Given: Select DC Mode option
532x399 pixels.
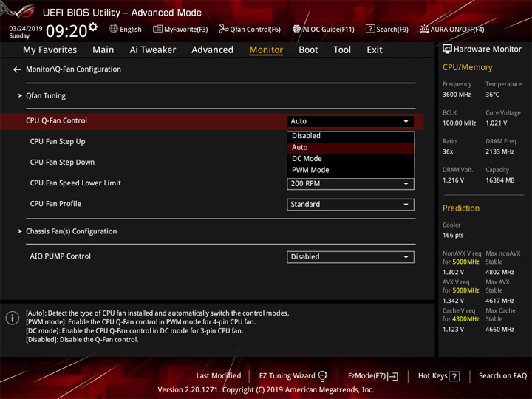Looking at the screenshot, I should (350, 158).
